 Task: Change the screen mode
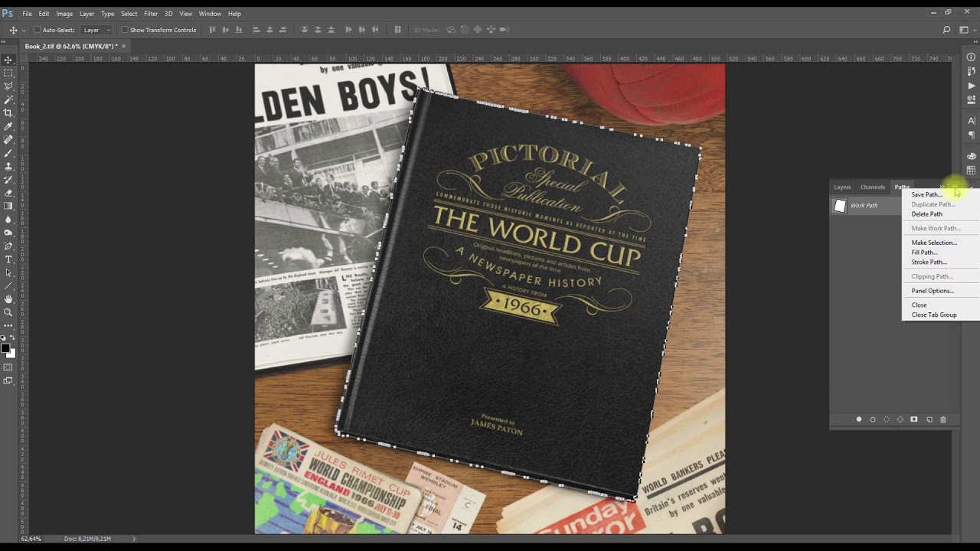8,381
